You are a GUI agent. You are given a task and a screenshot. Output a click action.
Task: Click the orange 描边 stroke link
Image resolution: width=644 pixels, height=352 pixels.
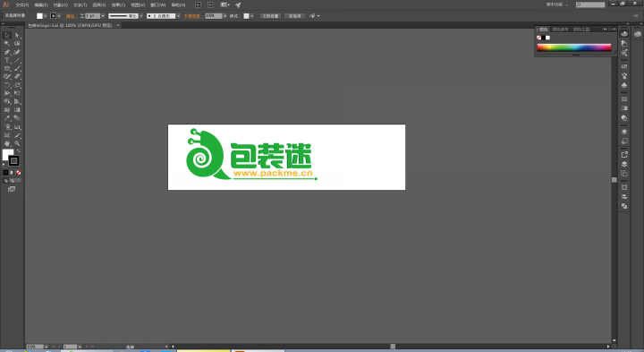coord(71,16)
